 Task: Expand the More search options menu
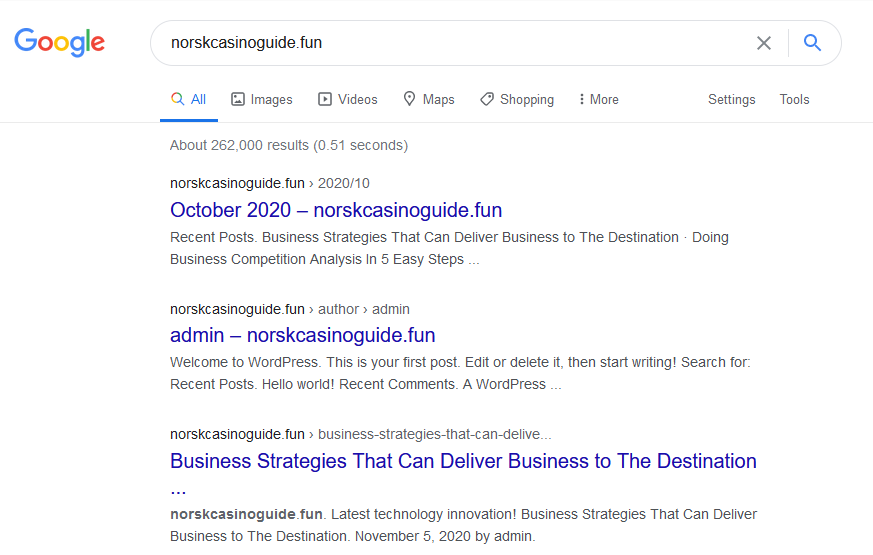pyautogui.click(x=599, y=100)
